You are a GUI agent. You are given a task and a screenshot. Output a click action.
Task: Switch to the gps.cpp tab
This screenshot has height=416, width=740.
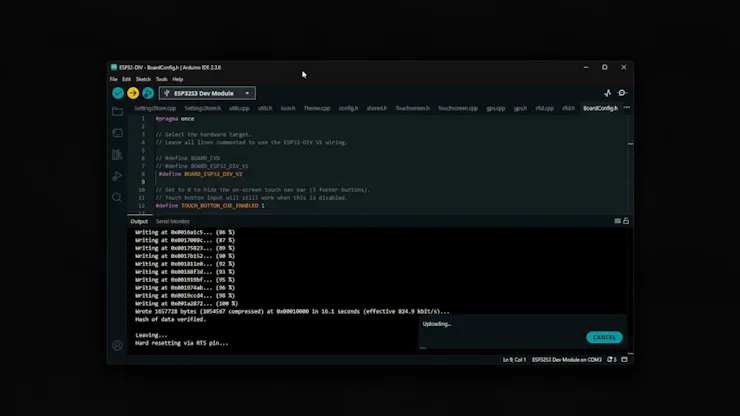(x=496, y=108)
